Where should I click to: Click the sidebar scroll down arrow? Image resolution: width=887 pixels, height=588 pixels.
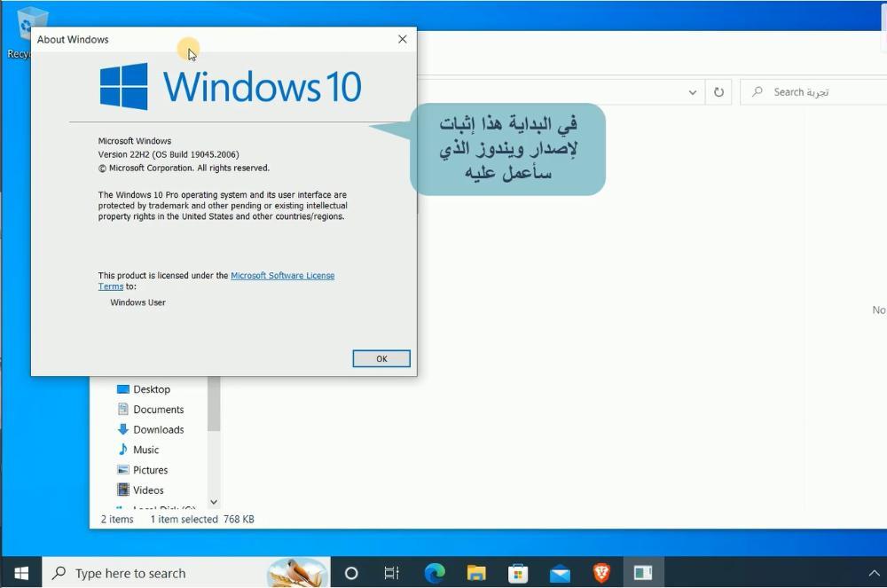(x=214, y=501)
